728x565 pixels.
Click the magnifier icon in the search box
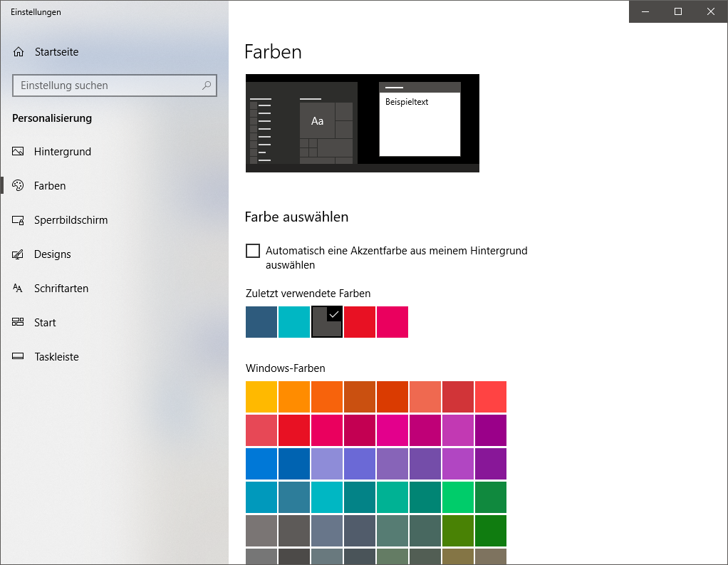point(207,85)
